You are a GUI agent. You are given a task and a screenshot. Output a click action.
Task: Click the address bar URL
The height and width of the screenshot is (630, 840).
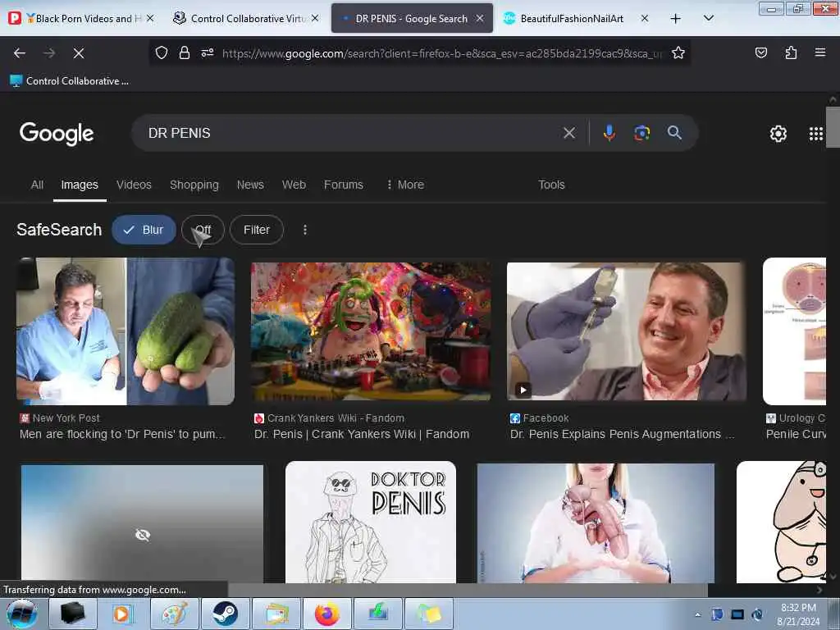click(442, 53)
